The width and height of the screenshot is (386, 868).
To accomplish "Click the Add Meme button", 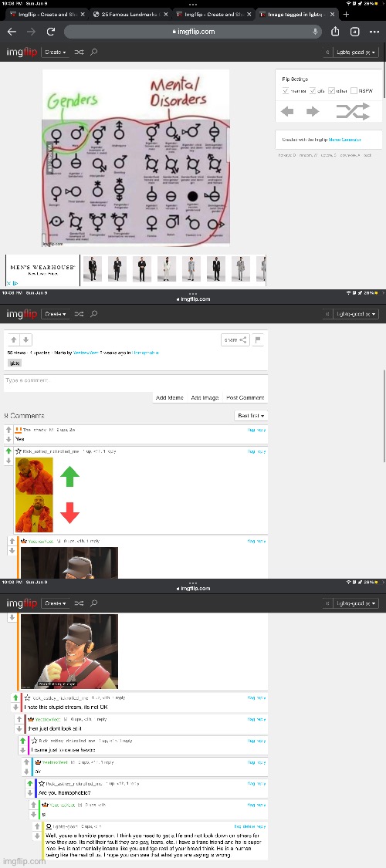I will point(170,397).
